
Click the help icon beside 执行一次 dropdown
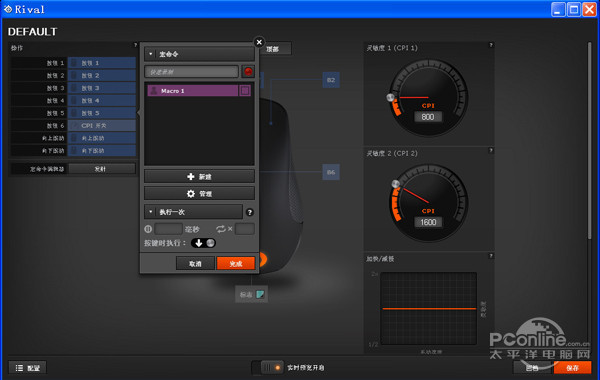click(249, 212)
